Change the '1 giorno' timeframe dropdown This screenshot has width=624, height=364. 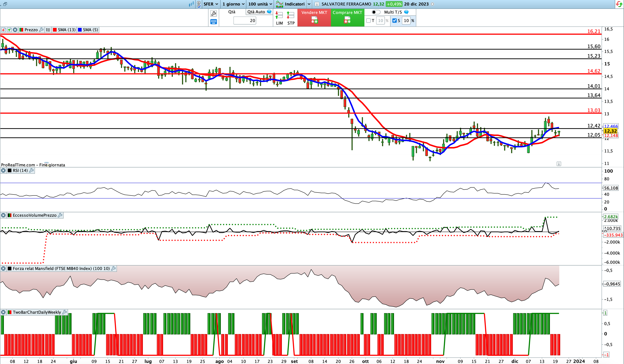(233, 4)
